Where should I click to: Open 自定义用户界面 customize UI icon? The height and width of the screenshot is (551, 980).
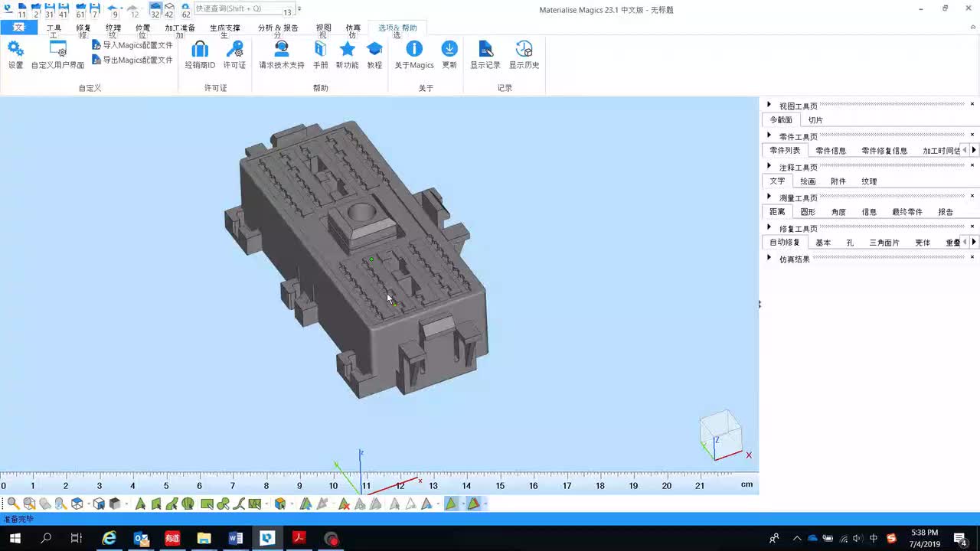[x=57, y=50]
